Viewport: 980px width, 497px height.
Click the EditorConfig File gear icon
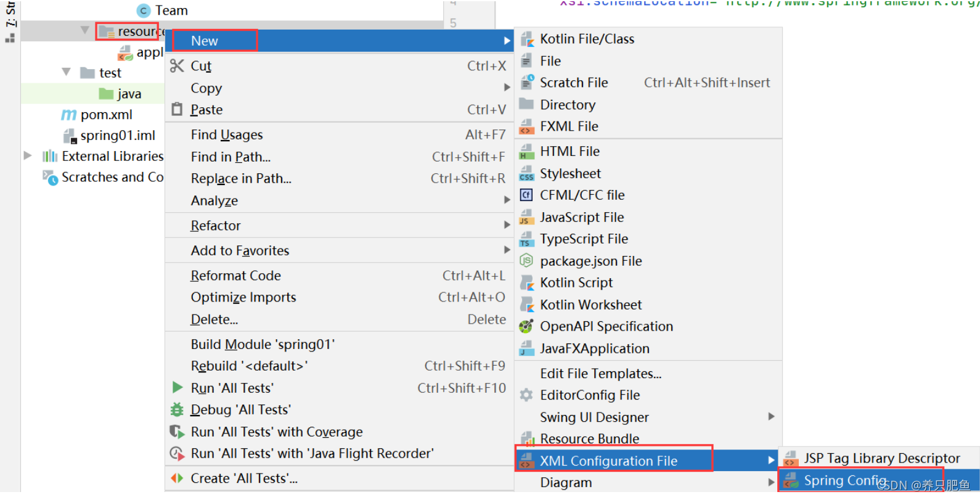pyautogui.click(x=526, y=395)
